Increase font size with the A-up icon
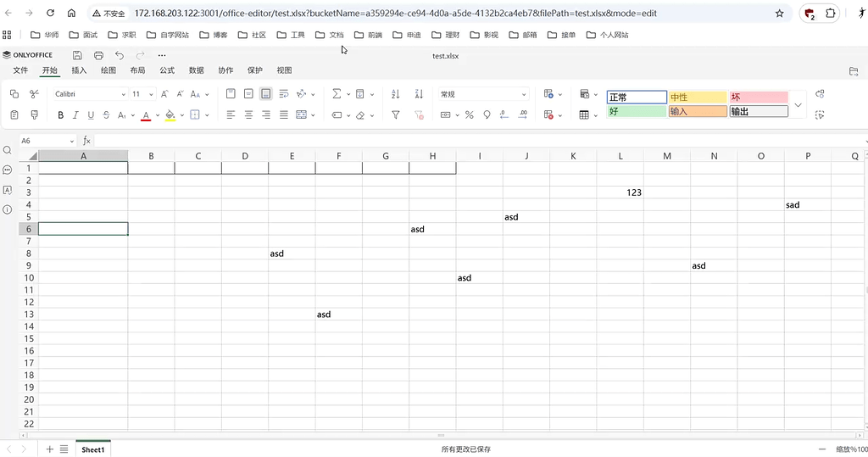 coord(164,94)
